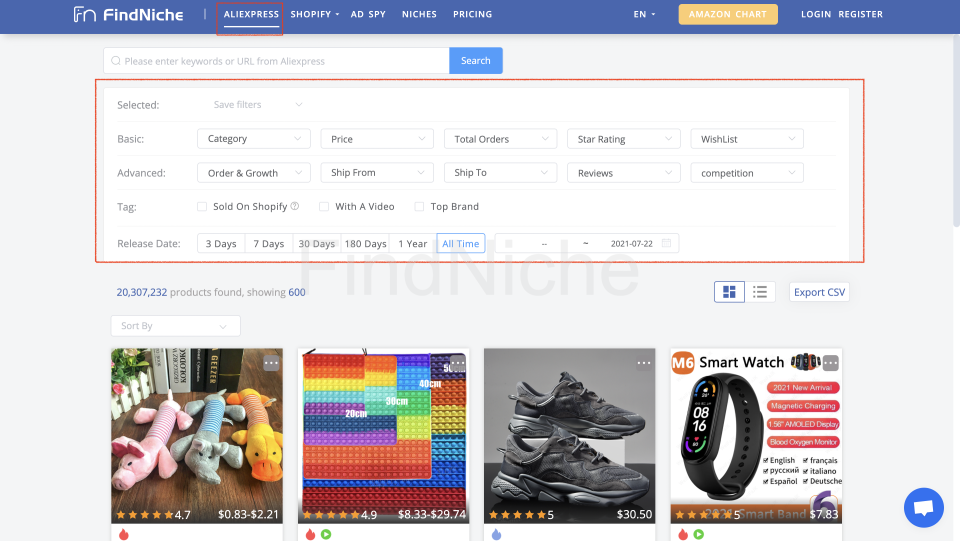Open the WishList dropdown
The image size is (960, 541).
click(x=747, y=139)
